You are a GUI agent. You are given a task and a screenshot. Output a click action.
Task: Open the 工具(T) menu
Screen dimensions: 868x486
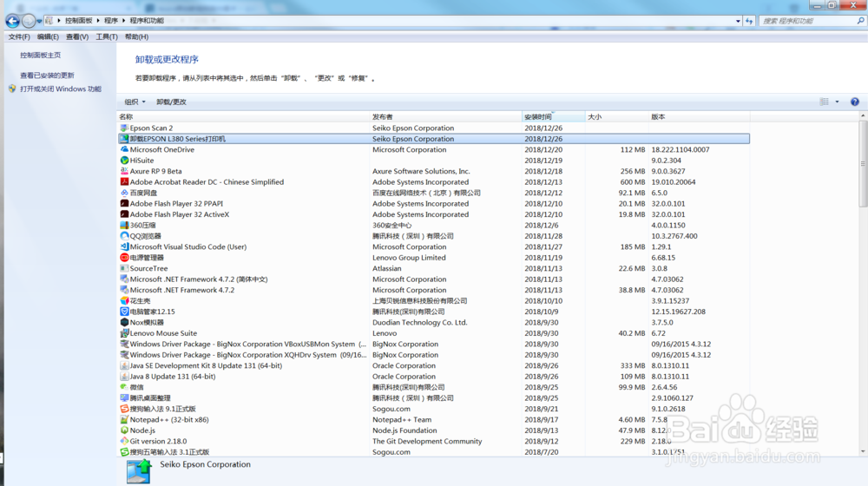point(107,37)
